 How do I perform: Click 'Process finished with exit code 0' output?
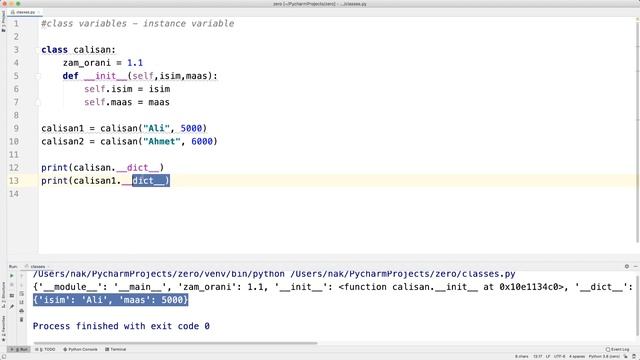tap(121, 326)
